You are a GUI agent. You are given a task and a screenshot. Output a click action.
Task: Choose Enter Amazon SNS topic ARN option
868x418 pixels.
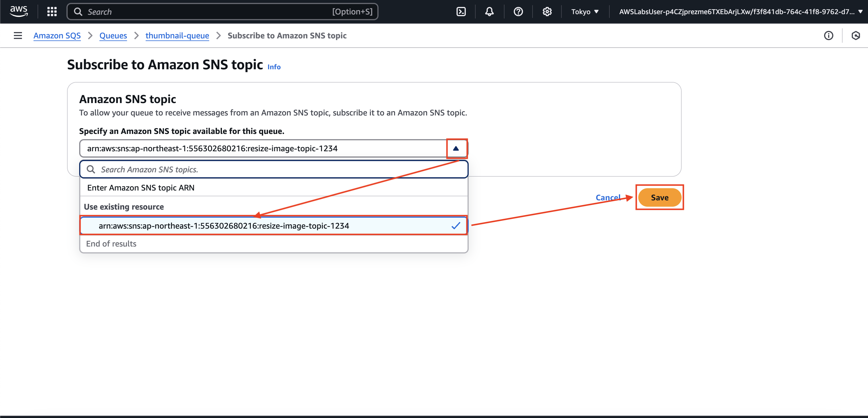tap(141, 188)
